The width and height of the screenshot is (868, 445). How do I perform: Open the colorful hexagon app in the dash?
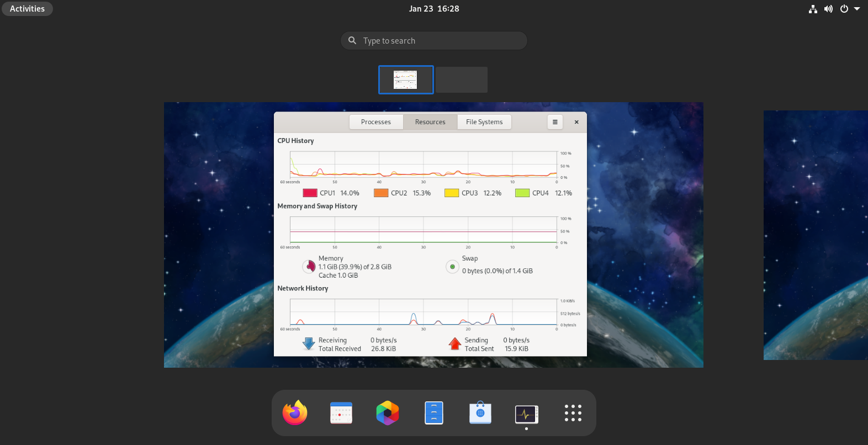click(x=388, y=413)
